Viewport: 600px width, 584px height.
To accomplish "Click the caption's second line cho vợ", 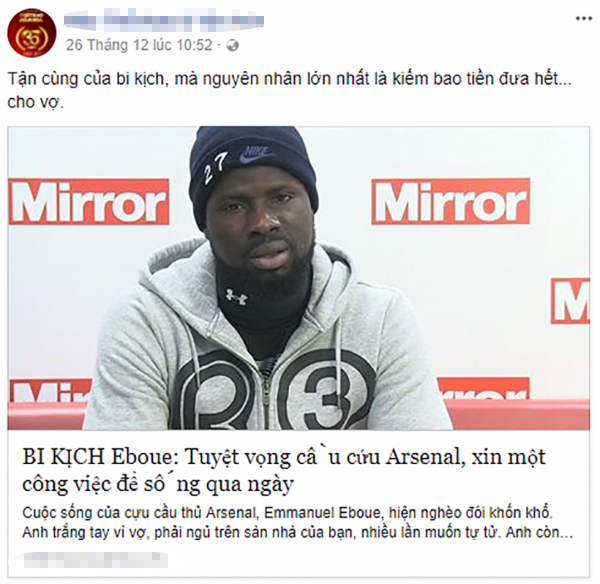I will coord(36,103).
